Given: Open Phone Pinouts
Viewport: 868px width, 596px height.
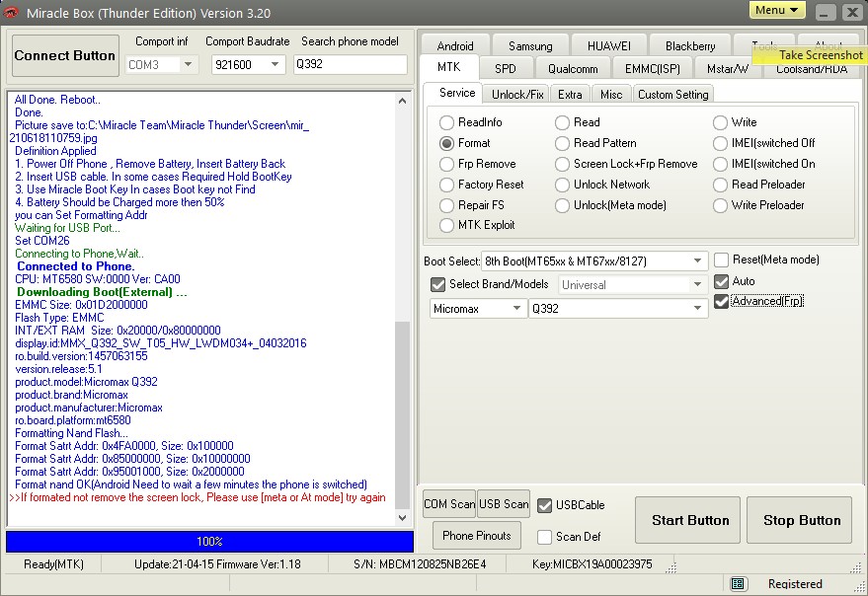Looking at the screenshot, I should click(x=477, y=535).
